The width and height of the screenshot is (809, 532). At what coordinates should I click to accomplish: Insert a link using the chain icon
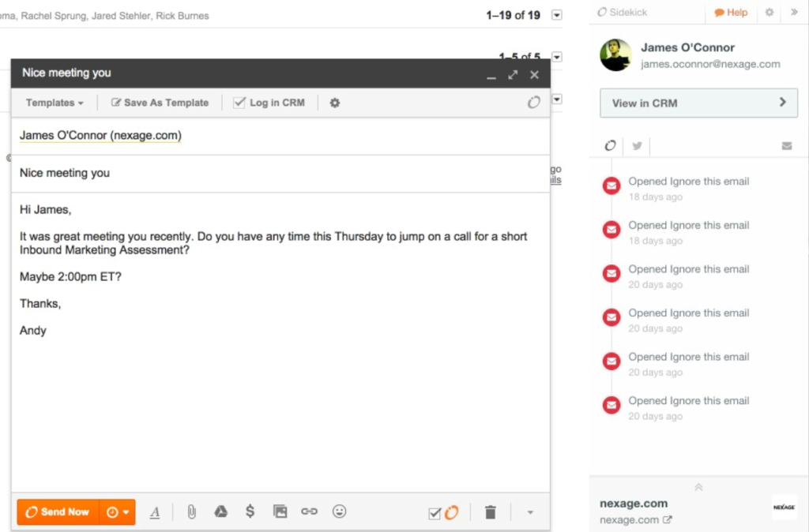(x=309, y=512)
